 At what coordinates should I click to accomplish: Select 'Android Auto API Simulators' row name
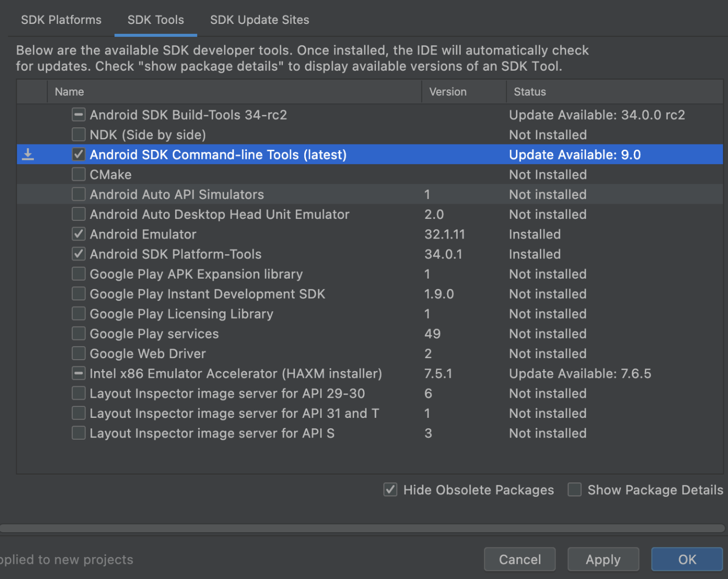pyautogui.click(x=177, y=194)
